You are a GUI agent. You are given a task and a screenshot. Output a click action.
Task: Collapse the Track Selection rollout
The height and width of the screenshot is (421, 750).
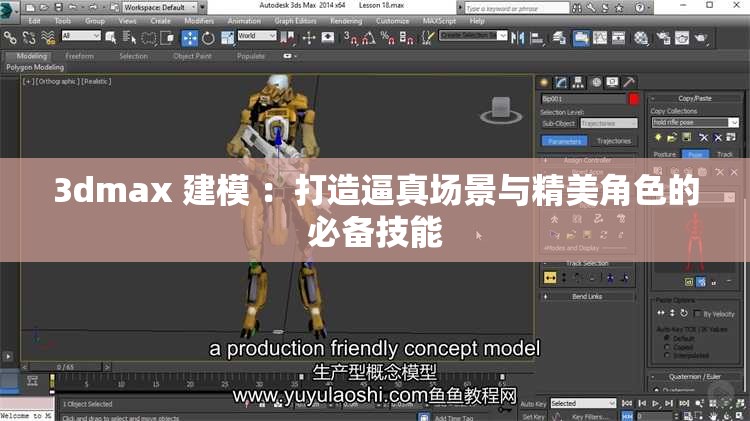[x=587, y=263]
